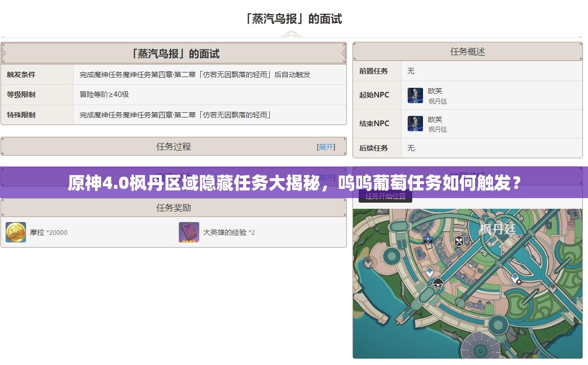588x365 pixels.
Task: Click the teleport waypoint icon left of map center
Action: 430,271
